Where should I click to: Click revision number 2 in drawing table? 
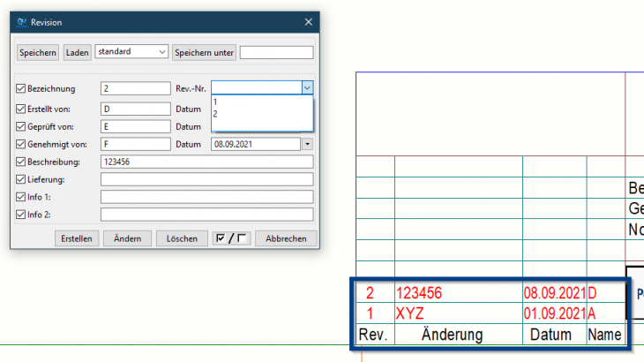point(370,293)
